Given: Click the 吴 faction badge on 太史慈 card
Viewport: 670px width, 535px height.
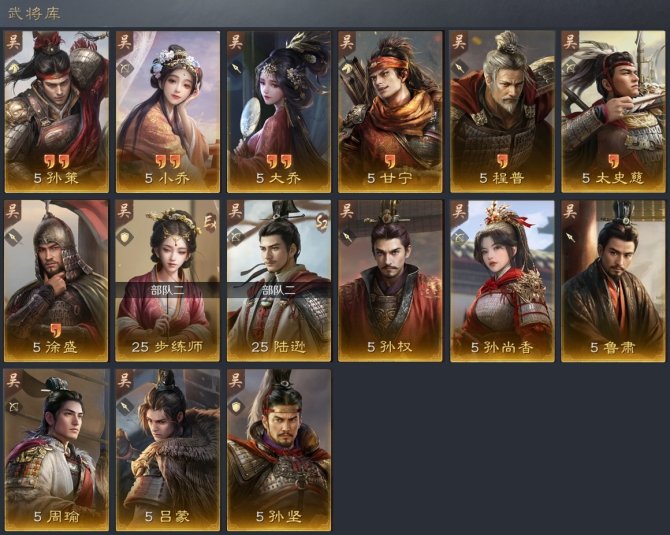Looking at the screenshot, I should point(570,42).
